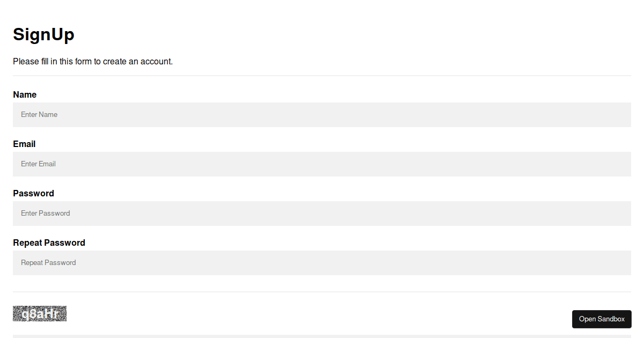Click the form instruction text
Image resolution: width=644 pixels, height=338 pixels.
[92, 61]
